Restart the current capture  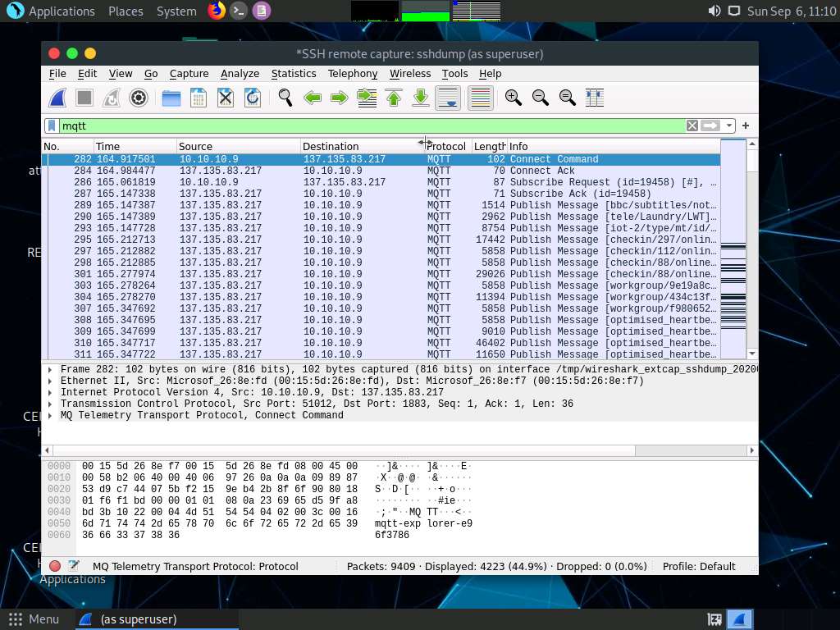click(111, 98)
